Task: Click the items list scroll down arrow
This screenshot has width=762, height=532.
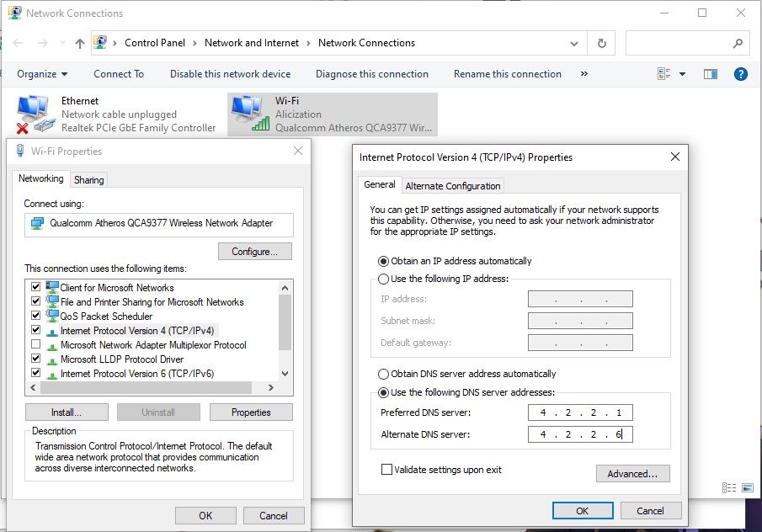Action: (x=285, y=374)
